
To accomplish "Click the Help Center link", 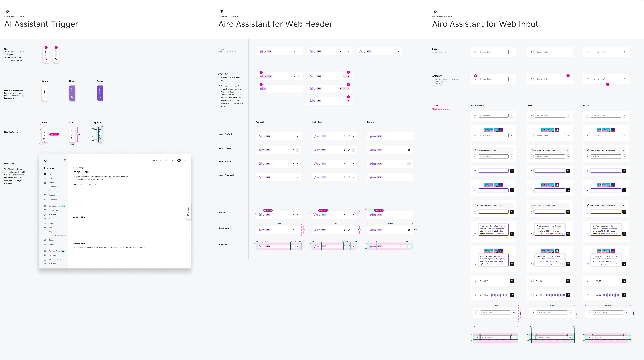I will click(x=157, y=161).
